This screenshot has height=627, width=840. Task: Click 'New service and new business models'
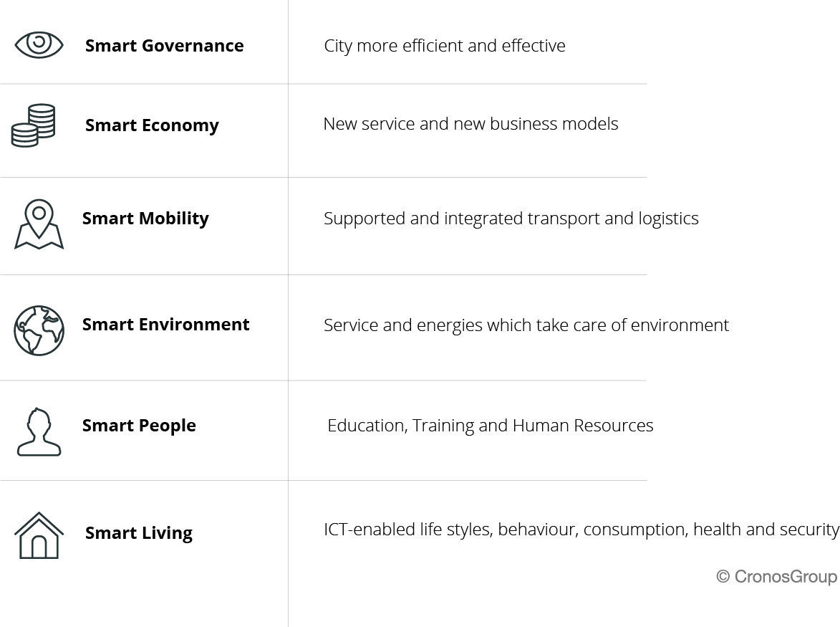(x=471, y=124)
